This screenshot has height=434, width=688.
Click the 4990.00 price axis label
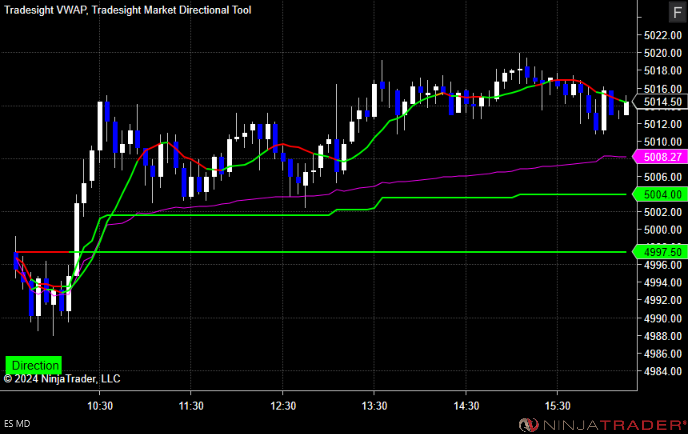(x=663, y=318)
